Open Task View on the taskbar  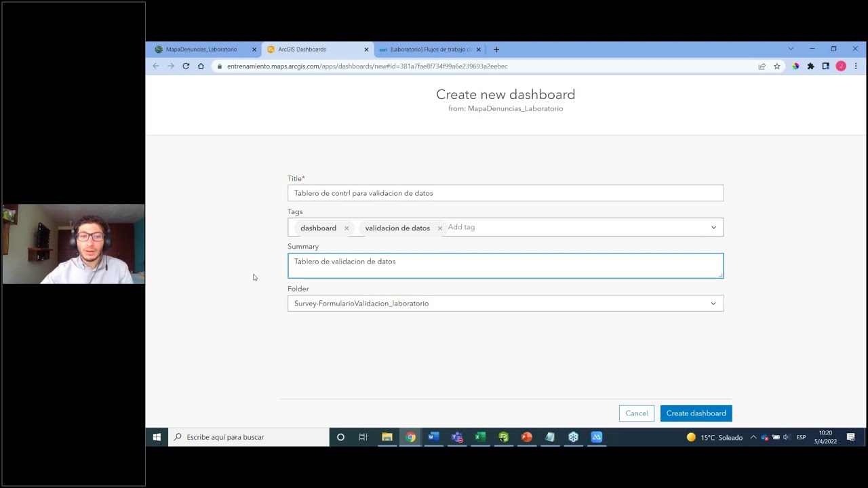363,437
